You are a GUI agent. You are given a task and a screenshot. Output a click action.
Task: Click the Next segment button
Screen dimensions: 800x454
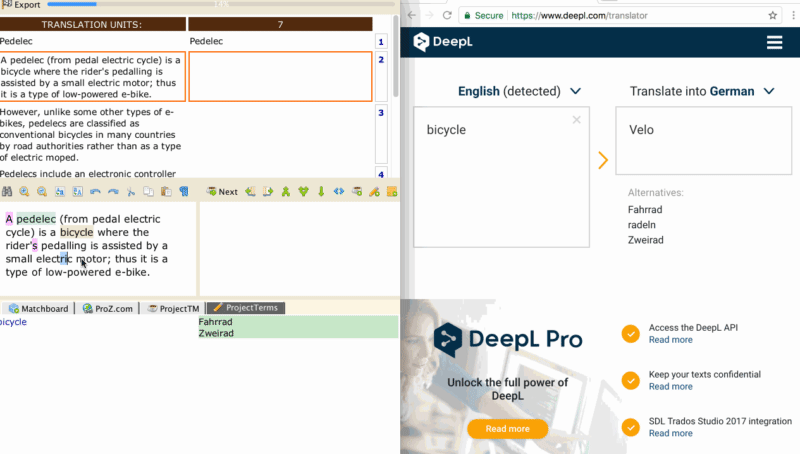click(x=222, y=192)
